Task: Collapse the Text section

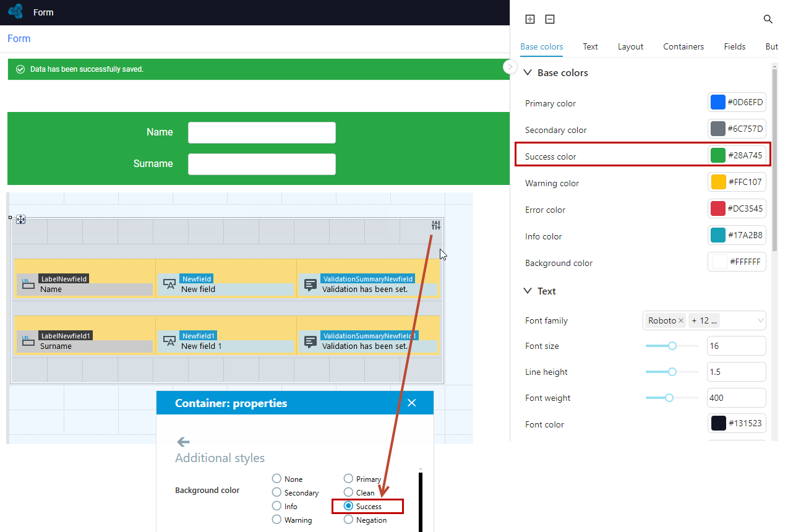Action: click(x=528, y=291)
